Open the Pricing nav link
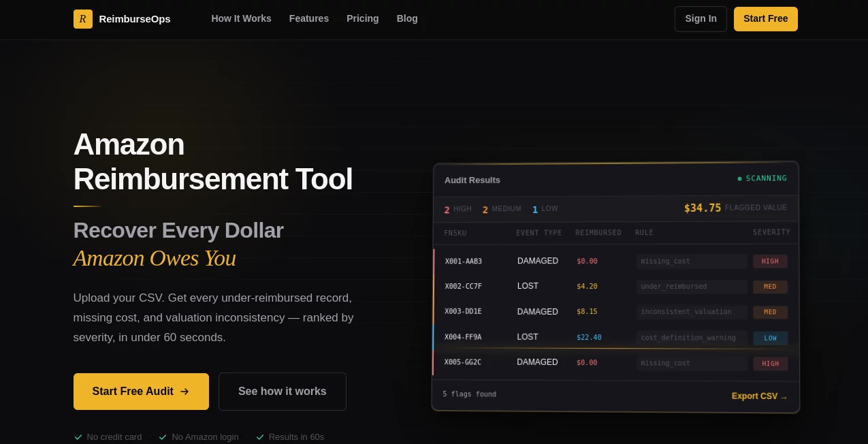Image resolution: width=868 pixels, height=444 pixels. tap(363, 18)
